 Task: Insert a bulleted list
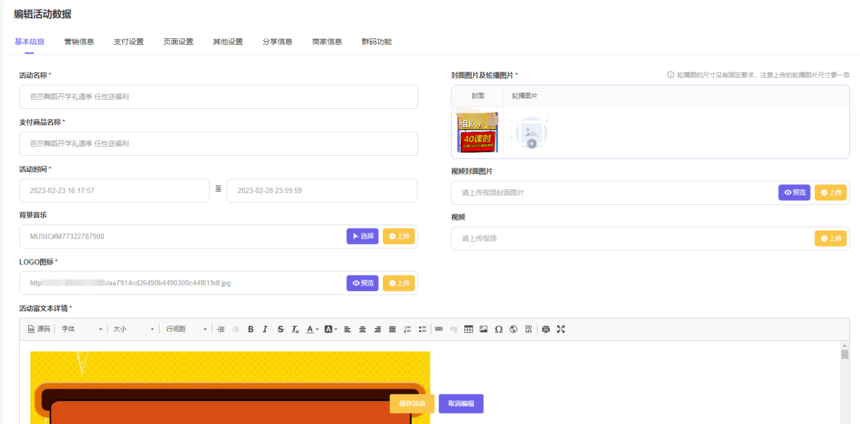(422, 329)
